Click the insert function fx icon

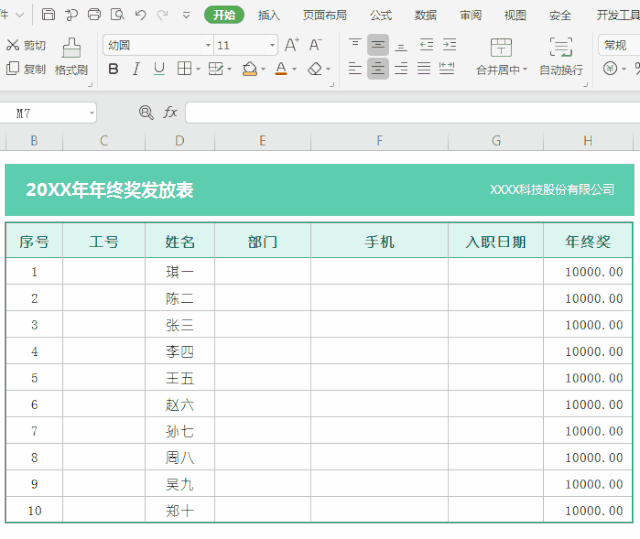[171, 113]
